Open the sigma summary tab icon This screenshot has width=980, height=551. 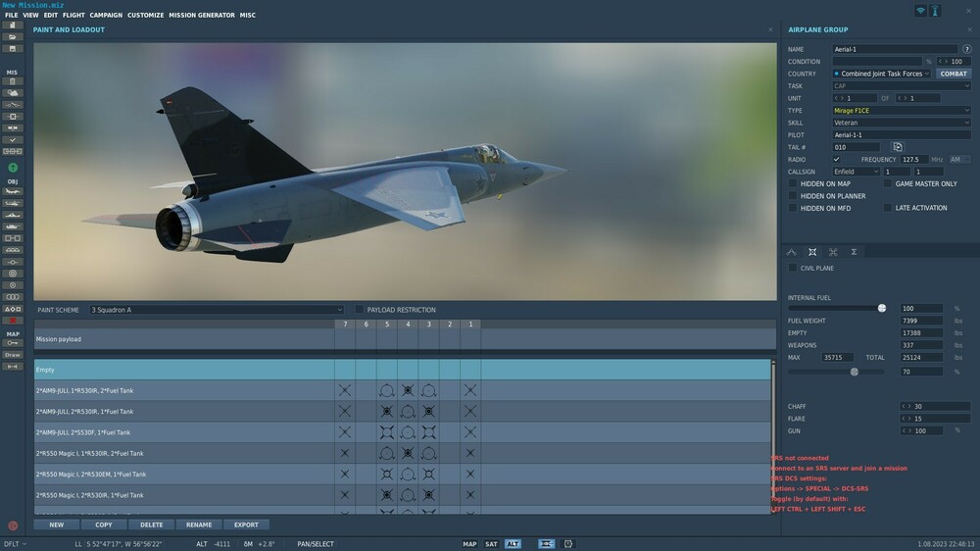[x=854, y=252]
